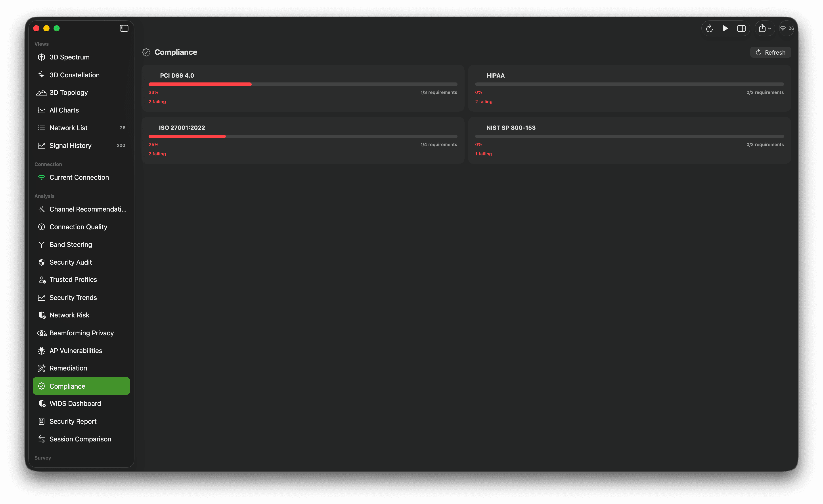Click the Security Report document icon
823x504 pixels.
click(41, 422)
